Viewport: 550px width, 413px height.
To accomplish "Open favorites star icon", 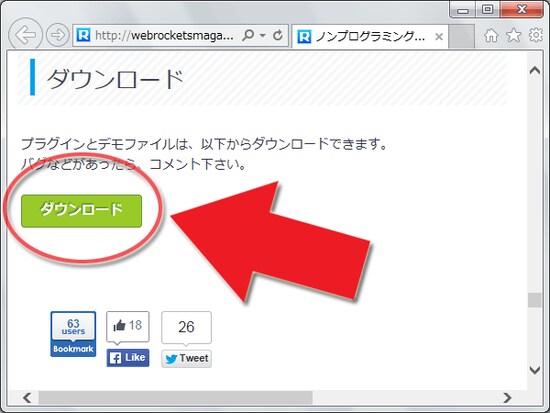I will (x=514, y=35).
